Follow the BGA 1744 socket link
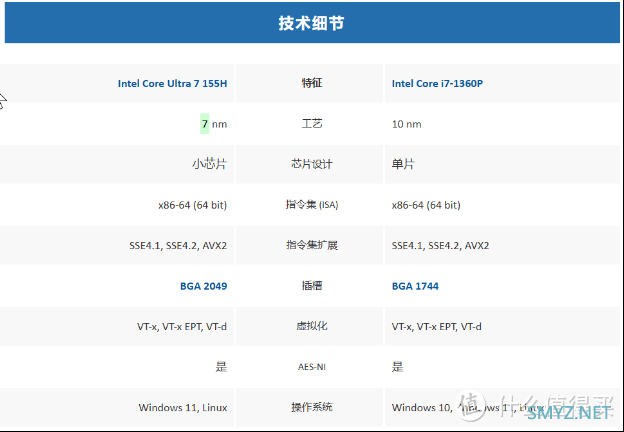Image resolution: width=624 pixels, height=432 pixels. click(415, 286)
